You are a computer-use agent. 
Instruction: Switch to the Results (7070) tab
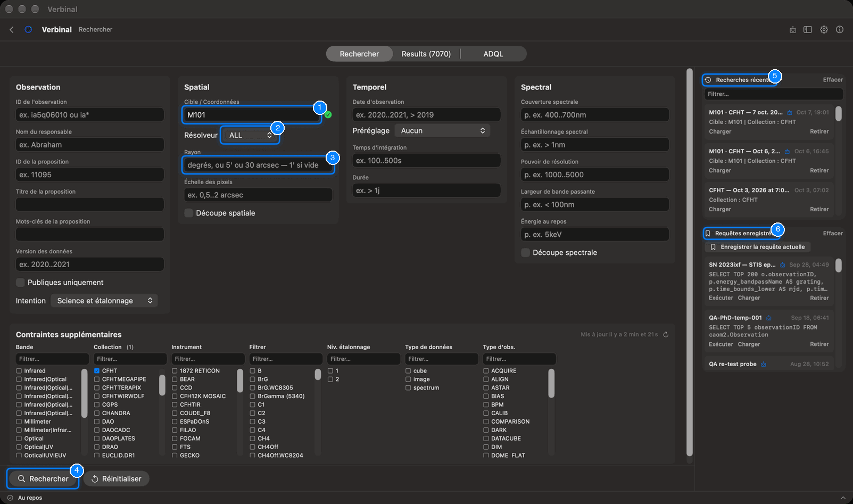[x=426, y=54]
